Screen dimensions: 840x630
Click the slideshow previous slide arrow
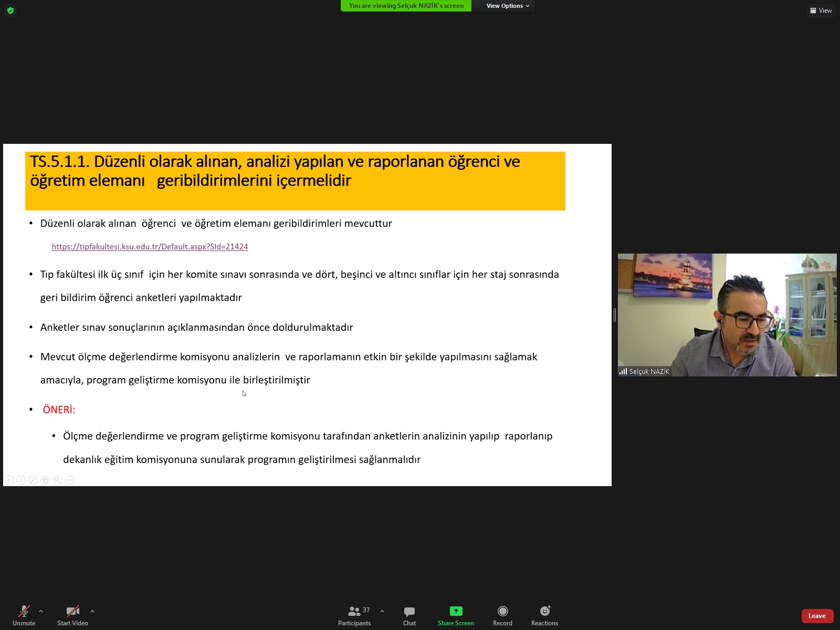[9, 480]
